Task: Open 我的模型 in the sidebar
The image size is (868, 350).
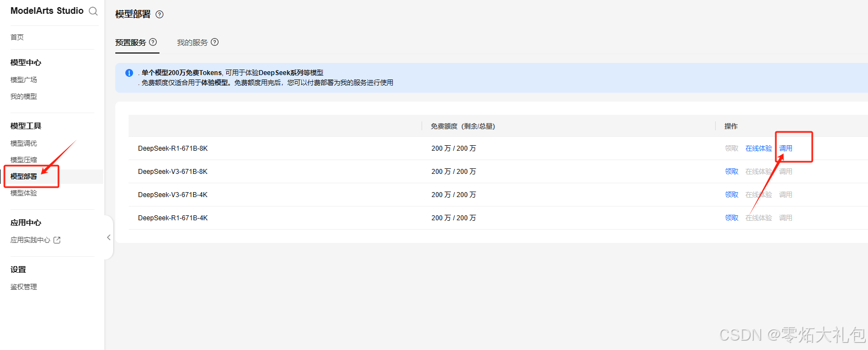Action: pos(24,96)
